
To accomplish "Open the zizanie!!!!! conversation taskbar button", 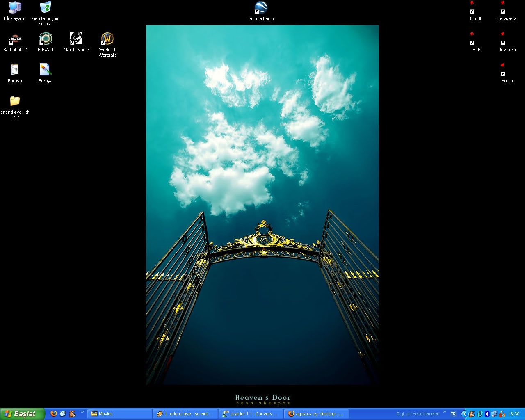I will [x=251, y=414].
